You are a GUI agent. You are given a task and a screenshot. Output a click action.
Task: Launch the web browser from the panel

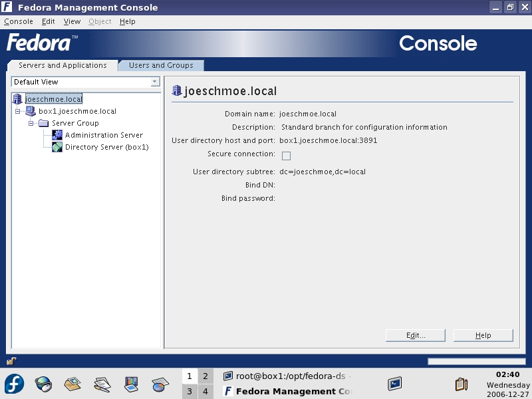tap(44, 384)
